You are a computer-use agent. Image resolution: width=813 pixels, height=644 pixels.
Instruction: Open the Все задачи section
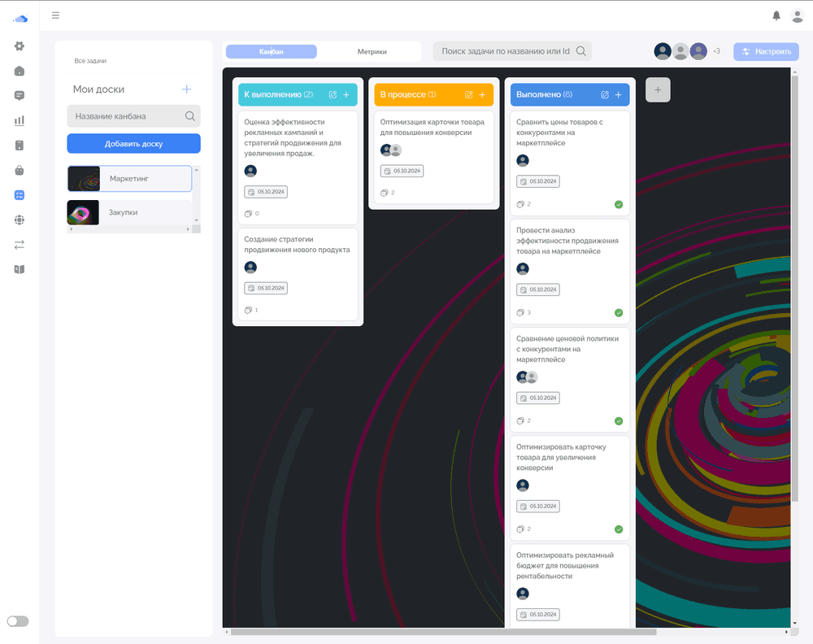90,61
